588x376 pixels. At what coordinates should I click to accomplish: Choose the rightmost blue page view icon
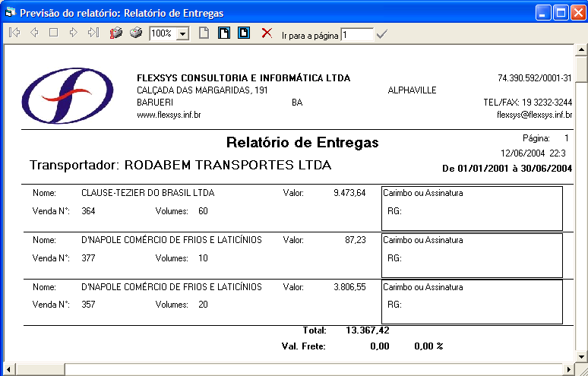pyautogui.click(x=244, y=33)
